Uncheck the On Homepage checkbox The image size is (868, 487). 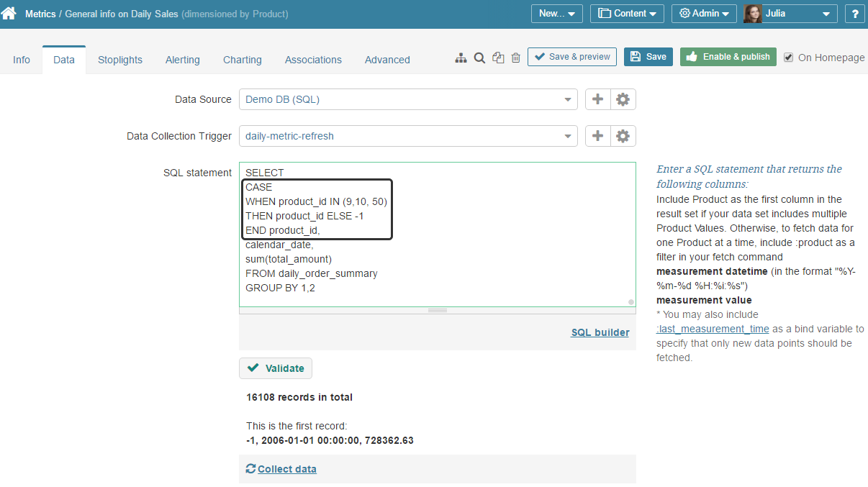(x=787, y=57)
